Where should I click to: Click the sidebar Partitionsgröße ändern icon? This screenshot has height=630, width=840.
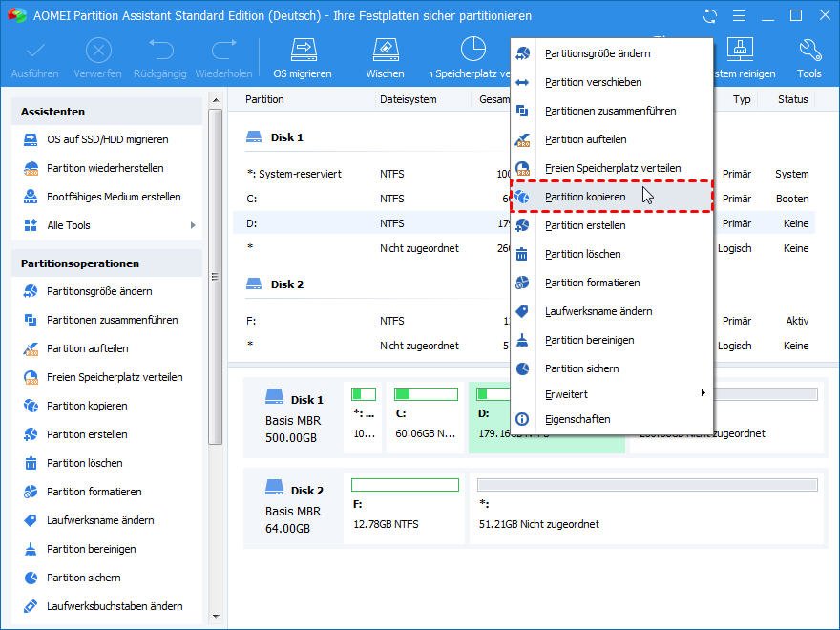(x=31, y=291)
